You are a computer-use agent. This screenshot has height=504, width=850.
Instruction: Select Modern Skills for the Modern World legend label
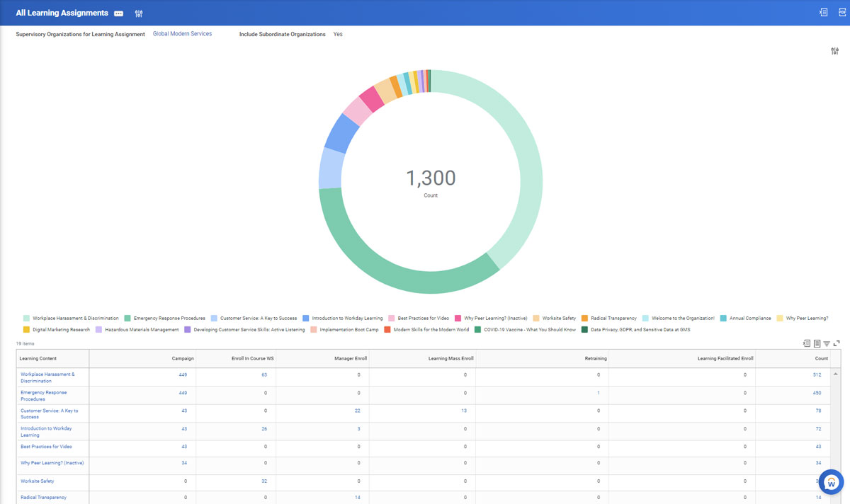coord(431,330)
